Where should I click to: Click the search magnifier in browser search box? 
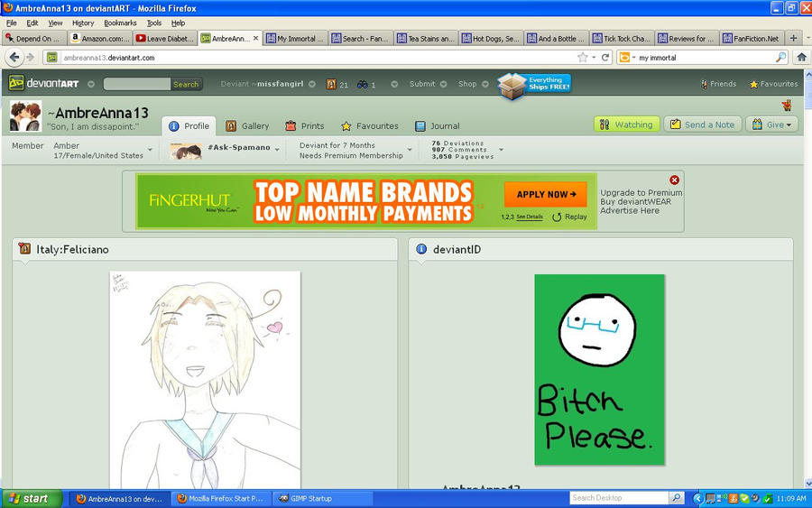click(780, 58)
